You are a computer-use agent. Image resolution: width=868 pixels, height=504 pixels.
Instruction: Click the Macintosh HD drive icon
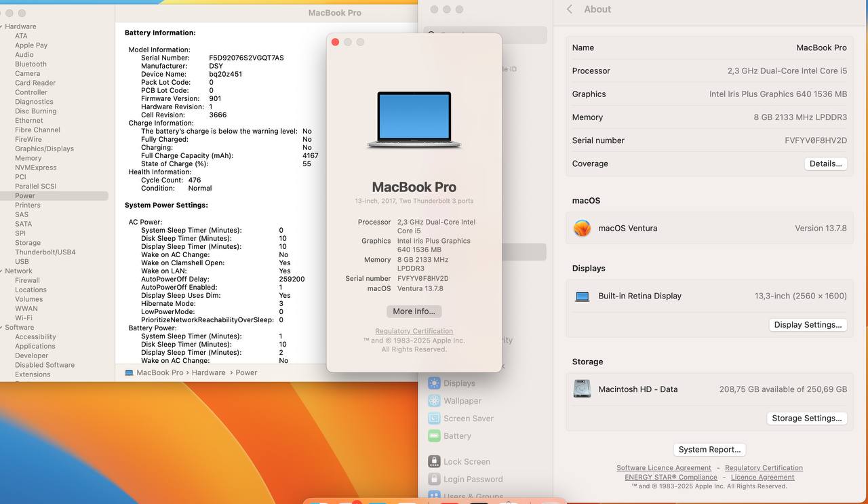(582, 389)
